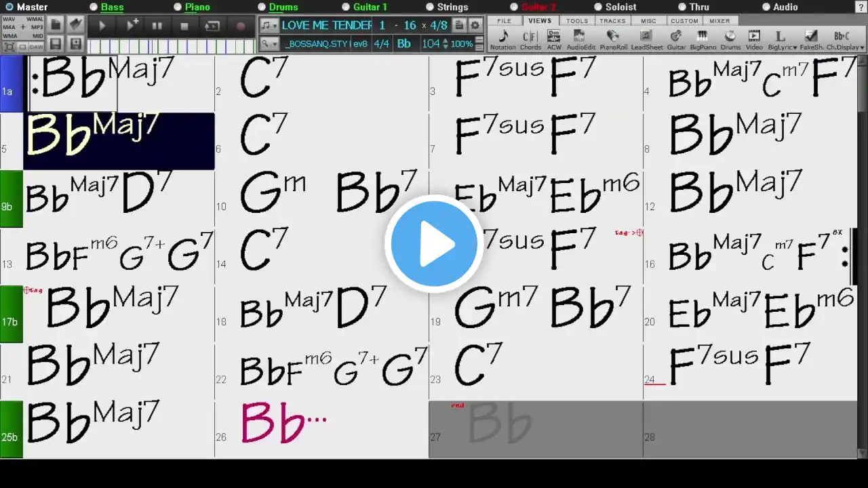This screenshot has height=488, width=868.
Task: Open the song memo icon
Action: coord(459,25)
